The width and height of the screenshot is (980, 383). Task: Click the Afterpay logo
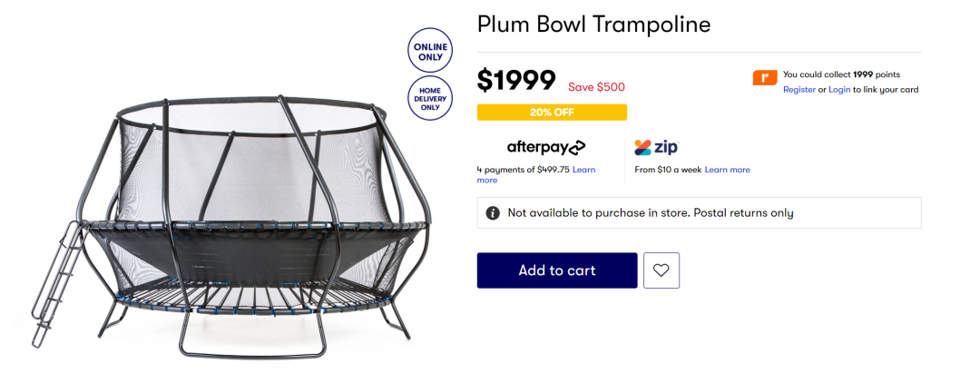tap(546, 147)
